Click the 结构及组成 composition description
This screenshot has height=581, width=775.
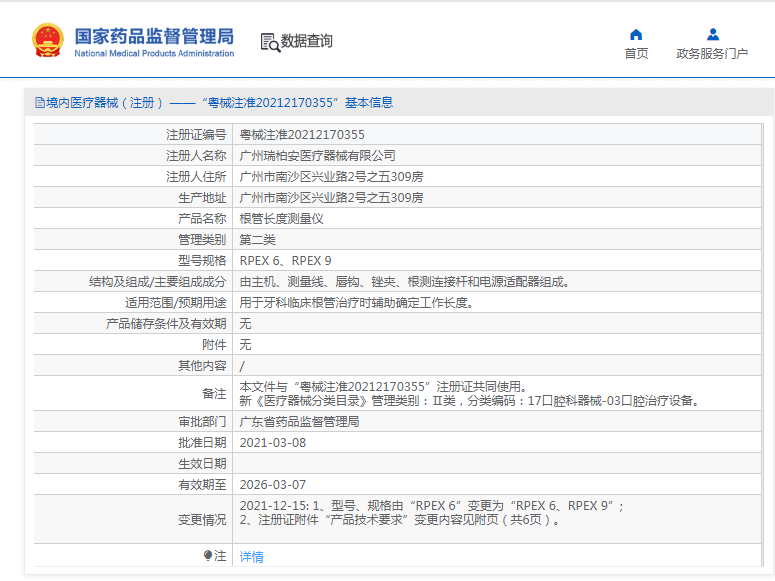[x=404, y=282]
